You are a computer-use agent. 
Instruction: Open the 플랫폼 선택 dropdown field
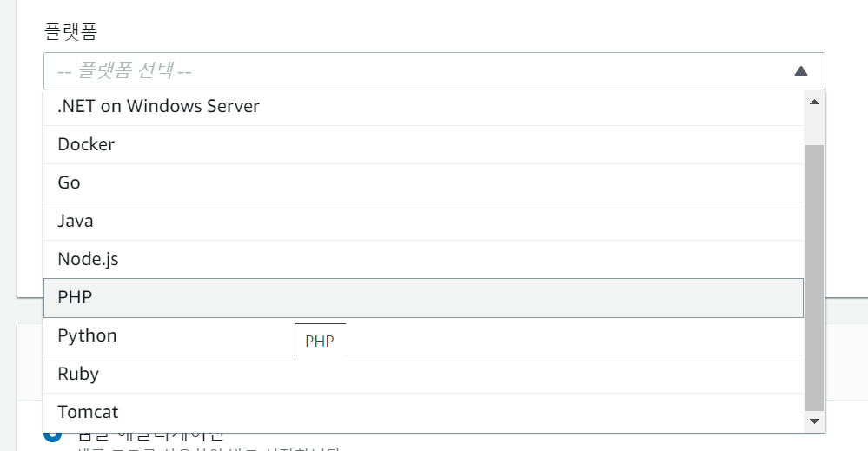click(x=434, y=71)
